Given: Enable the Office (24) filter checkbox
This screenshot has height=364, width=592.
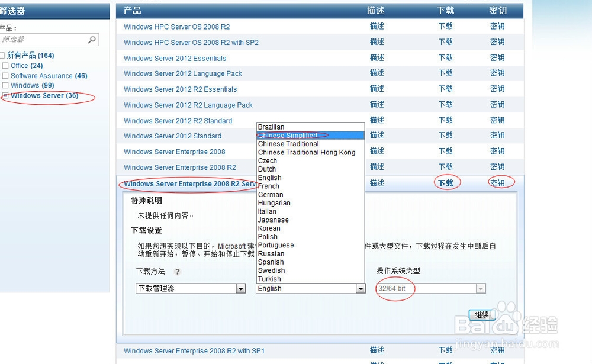Looking at the screenshot, I should pos(4,66).
